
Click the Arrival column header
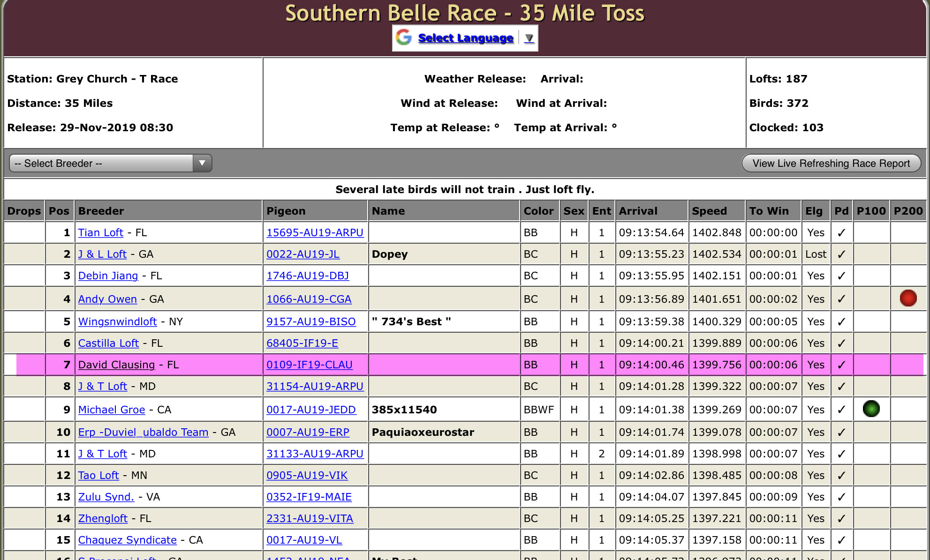point(638,211)
